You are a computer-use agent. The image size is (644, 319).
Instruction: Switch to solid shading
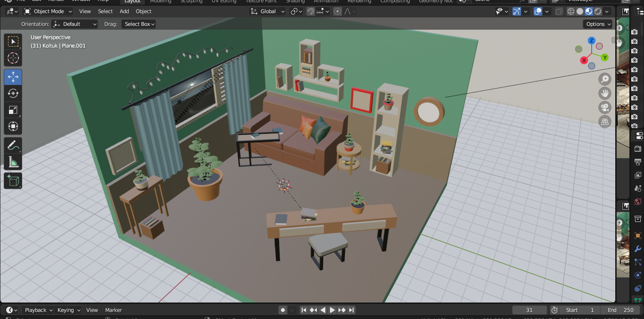580,11
